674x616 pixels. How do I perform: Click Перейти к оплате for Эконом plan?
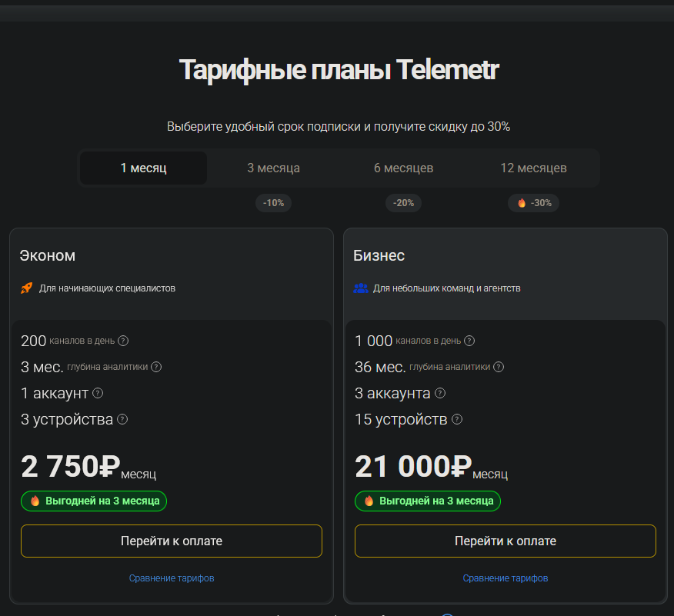pos(172,541)
